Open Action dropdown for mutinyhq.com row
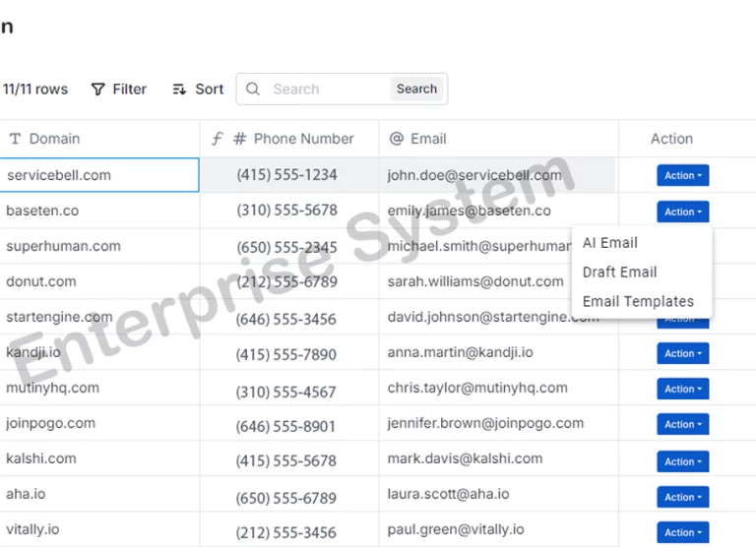This screenshot has height=547, width=756. tap(683, 389)
